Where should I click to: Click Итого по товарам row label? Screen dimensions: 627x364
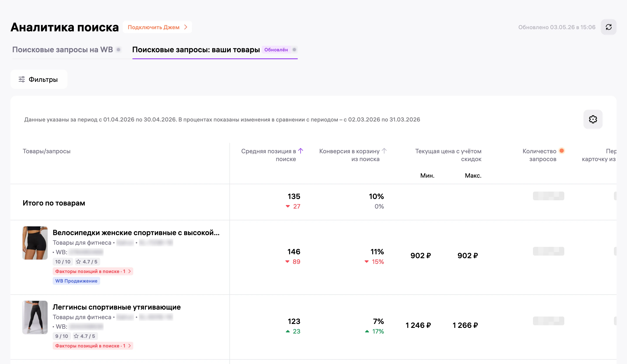click(x=54, y=203)
